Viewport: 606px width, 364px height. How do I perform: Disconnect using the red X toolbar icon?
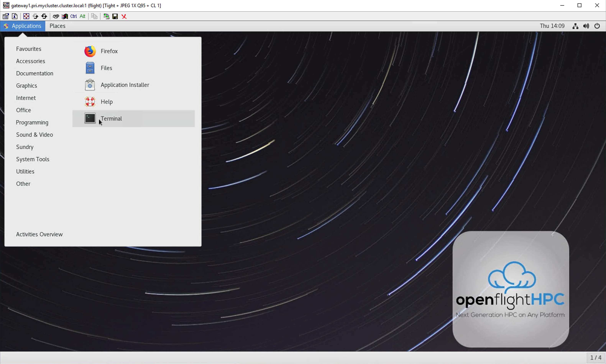(124, 16)
